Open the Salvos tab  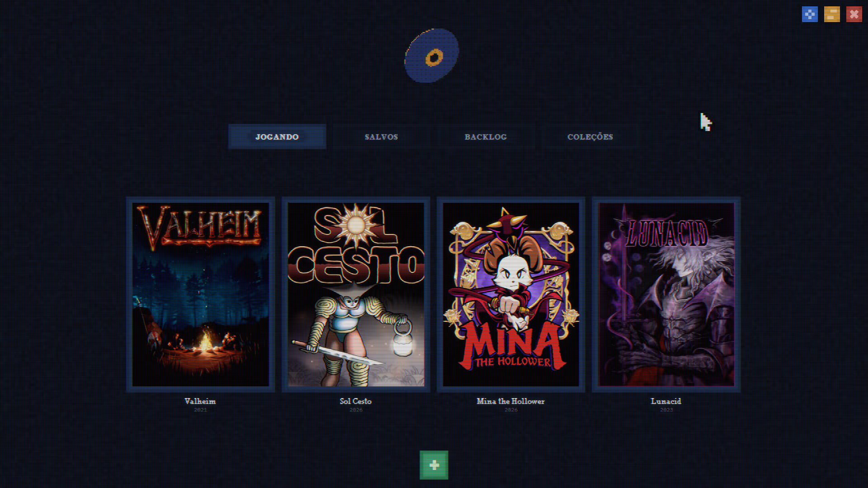click(382, 136)
